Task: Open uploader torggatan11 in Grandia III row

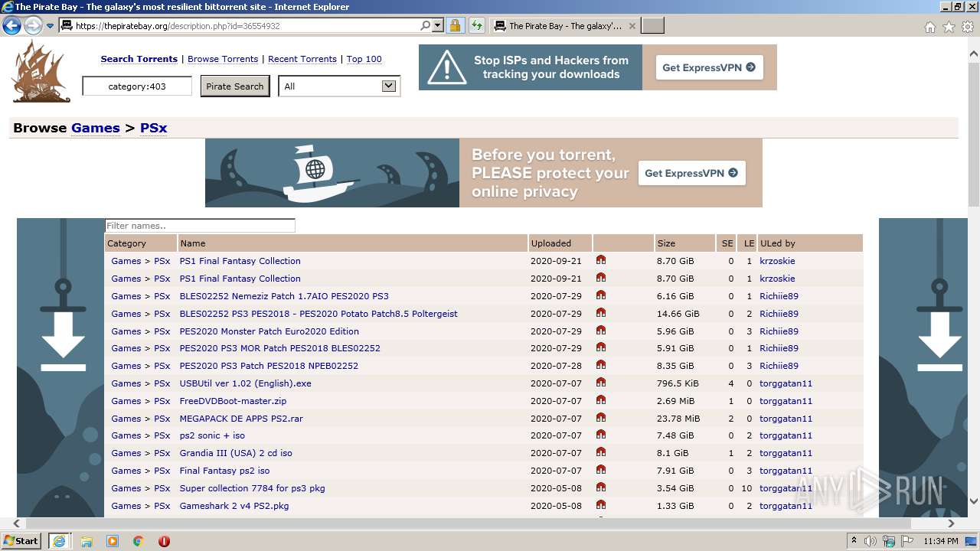Action: (786, 453)
